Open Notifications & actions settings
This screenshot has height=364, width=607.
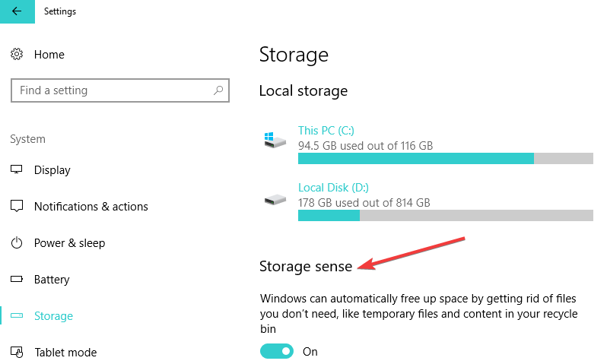pos(91,207)
